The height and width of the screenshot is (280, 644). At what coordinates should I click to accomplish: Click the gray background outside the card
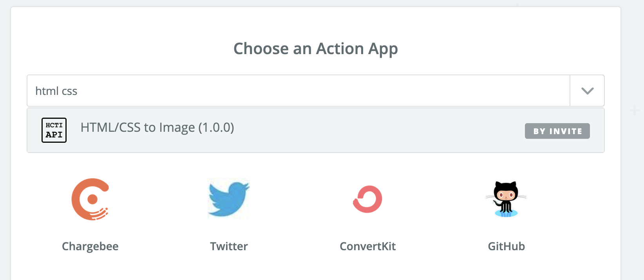tap(633, 196)
